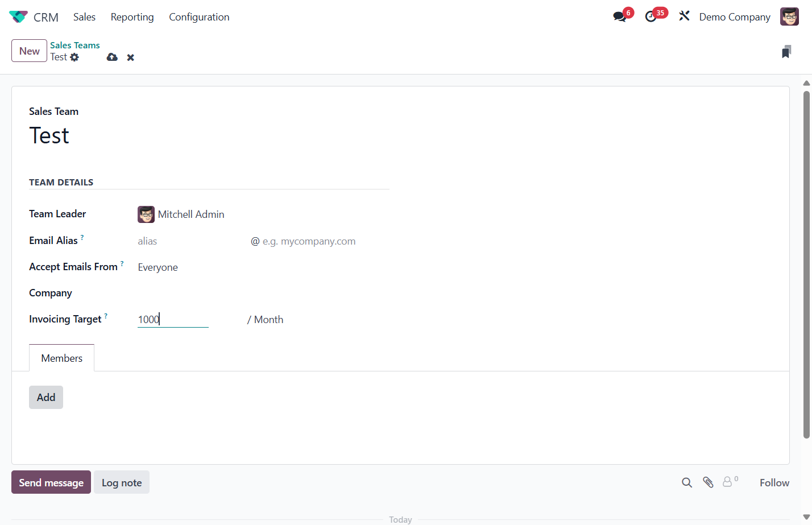
Task: Open Accept Emails From Everyone selector
Action: click(x=263, y=267)
